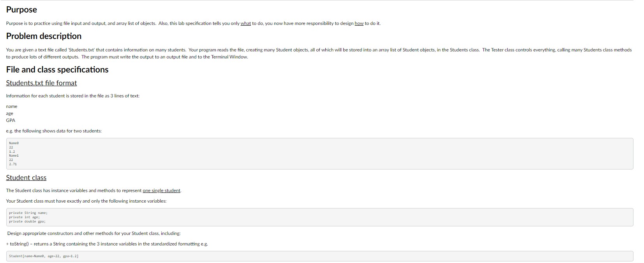Viewport: 644px width, 263px height.
Task: Select the 'Students.txt file format' underlined heading
Action: [41, 83]
